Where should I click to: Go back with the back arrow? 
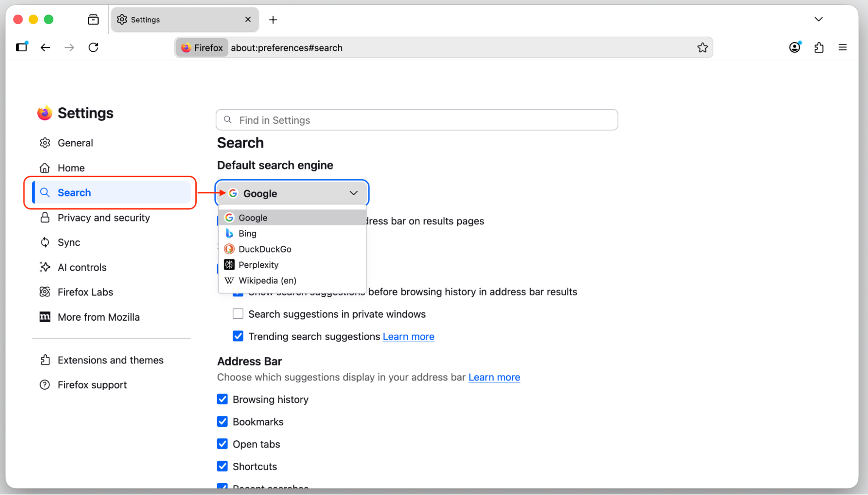[45, 47]
